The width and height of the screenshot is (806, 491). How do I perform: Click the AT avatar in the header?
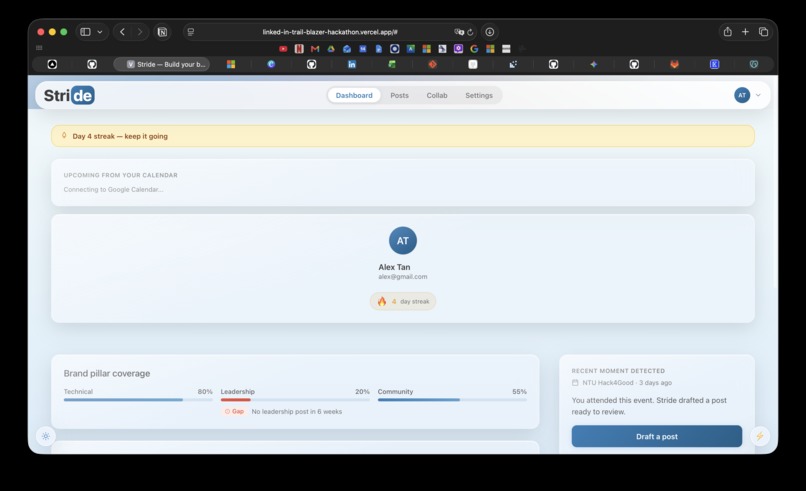742,95
